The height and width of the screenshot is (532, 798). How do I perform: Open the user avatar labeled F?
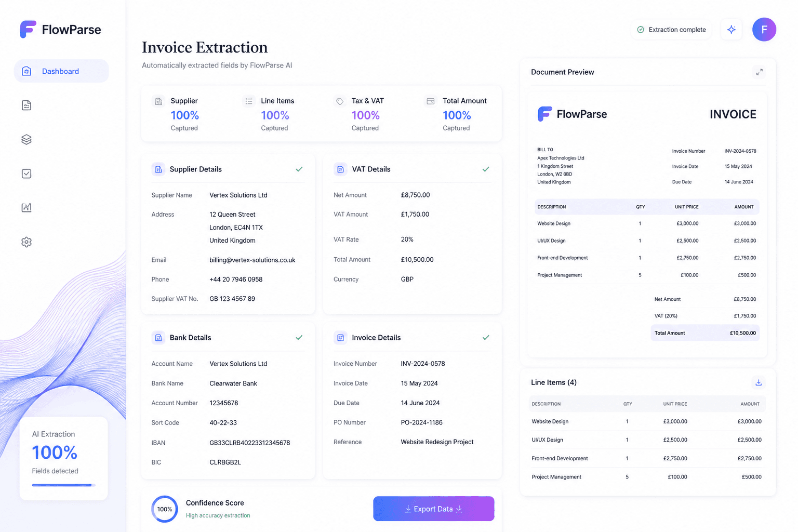click(764, 30)
